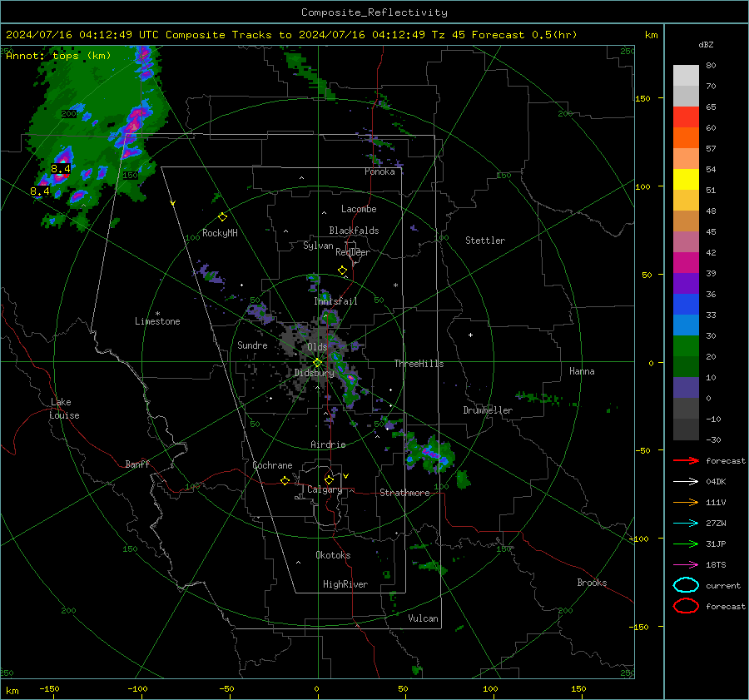The width and height of the screenshot is (749, 700).
Task: Pick the magenta dBZ color swatch
Action: tap(686, 263)
